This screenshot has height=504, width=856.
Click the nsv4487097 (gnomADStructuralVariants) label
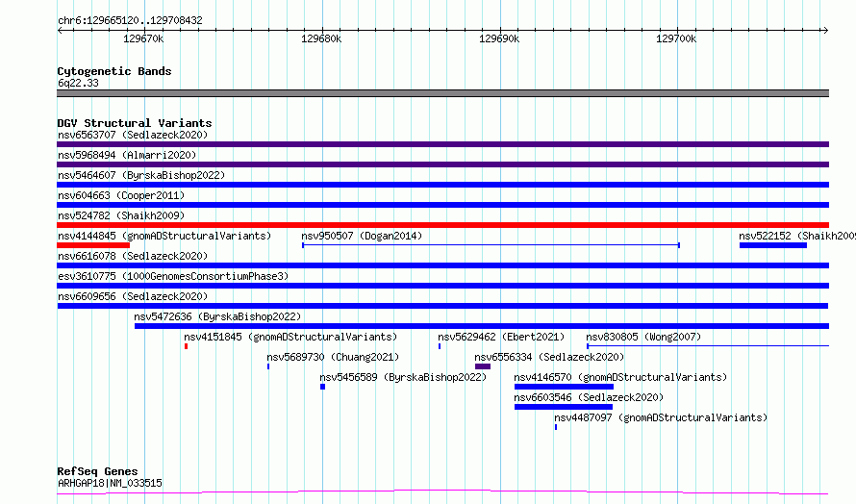[x=661, y=417]
